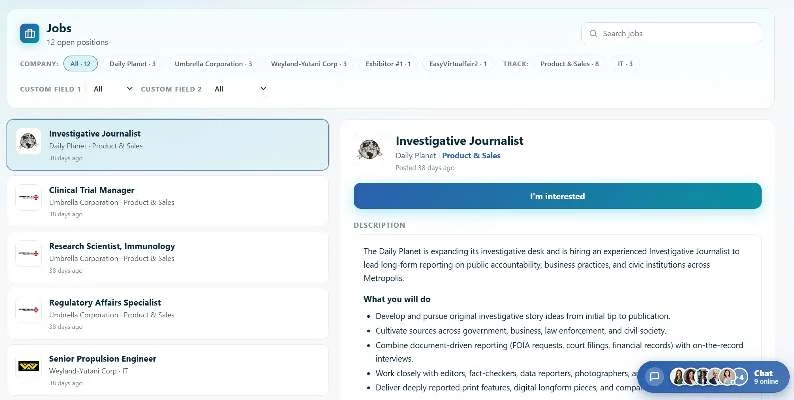Click Umbrella logo beside Research Scientist, Immunology
Image resolution: width=794 pixels, height=400 pixels.
click(28, 253)
